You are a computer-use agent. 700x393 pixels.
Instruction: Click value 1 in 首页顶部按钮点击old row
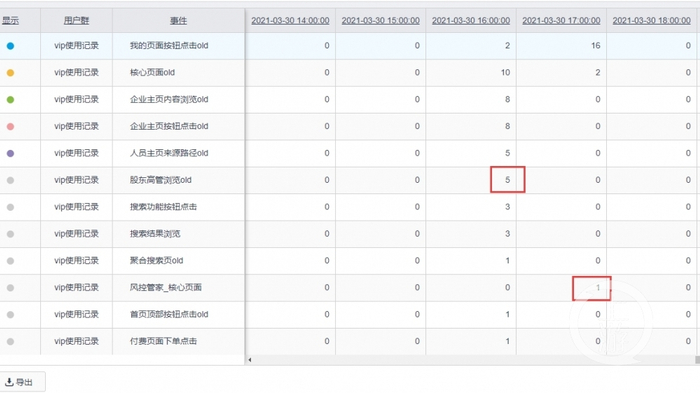coord(508,314)
